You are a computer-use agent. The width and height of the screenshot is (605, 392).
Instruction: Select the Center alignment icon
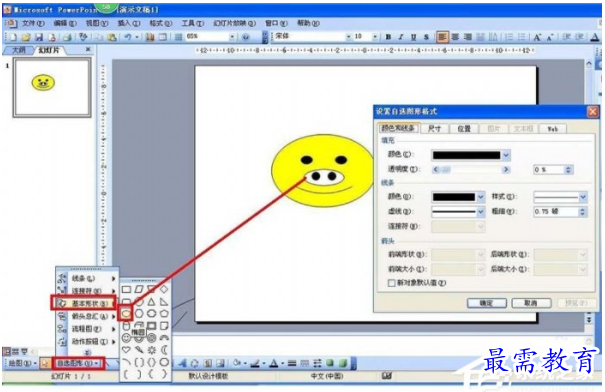click(x=455, y=37)
